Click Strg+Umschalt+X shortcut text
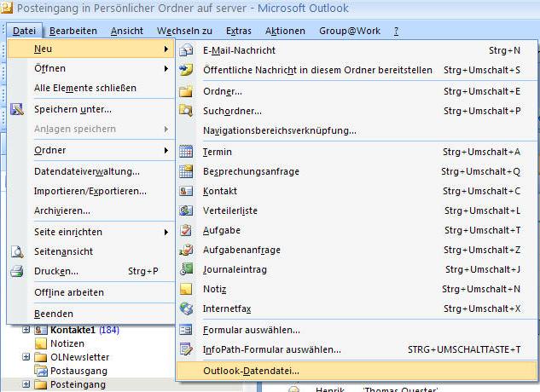The image size is (540, 392). pos(482,308)
